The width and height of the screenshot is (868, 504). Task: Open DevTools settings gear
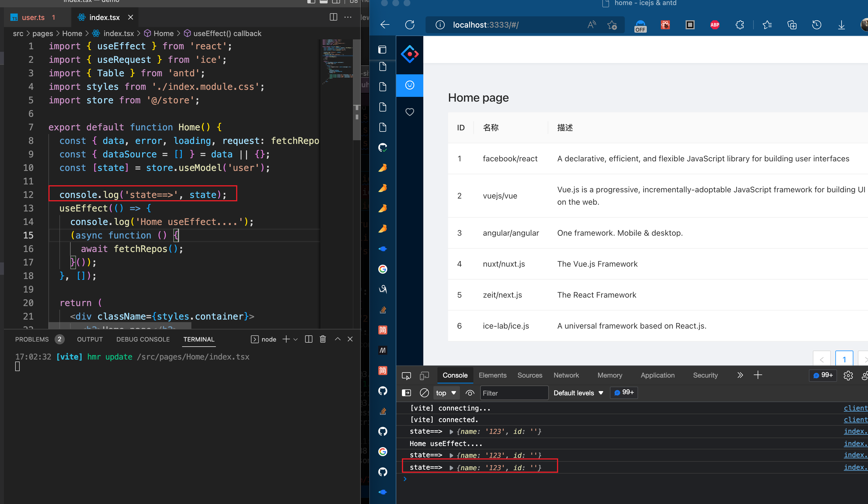tap(848, 375)
